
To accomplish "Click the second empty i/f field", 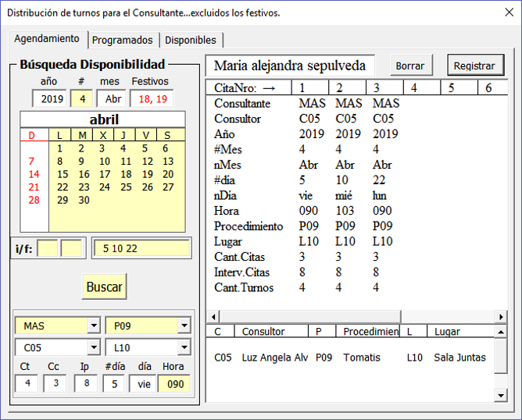I will 71,248.
